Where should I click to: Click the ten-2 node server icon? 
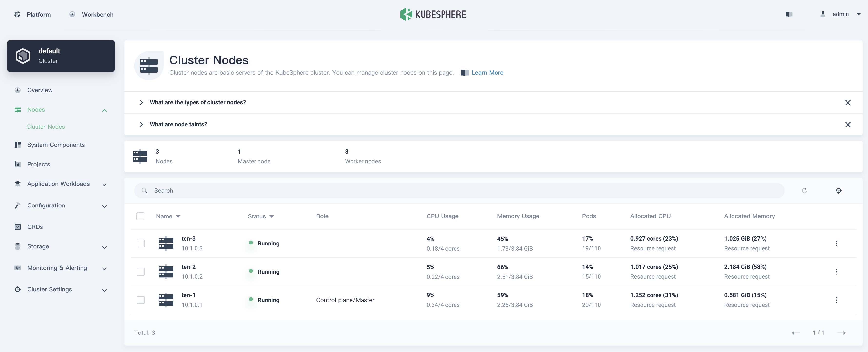pos(166,272)
